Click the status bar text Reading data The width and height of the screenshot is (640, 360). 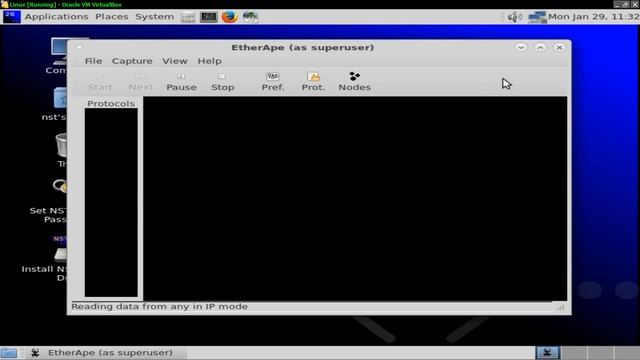click(159, 307)
